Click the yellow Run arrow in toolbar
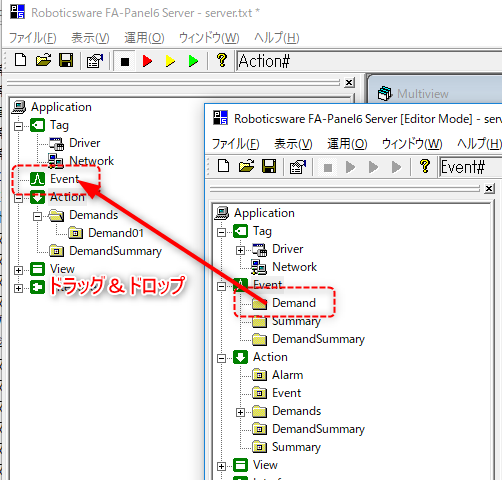 (x=170, y=61)
